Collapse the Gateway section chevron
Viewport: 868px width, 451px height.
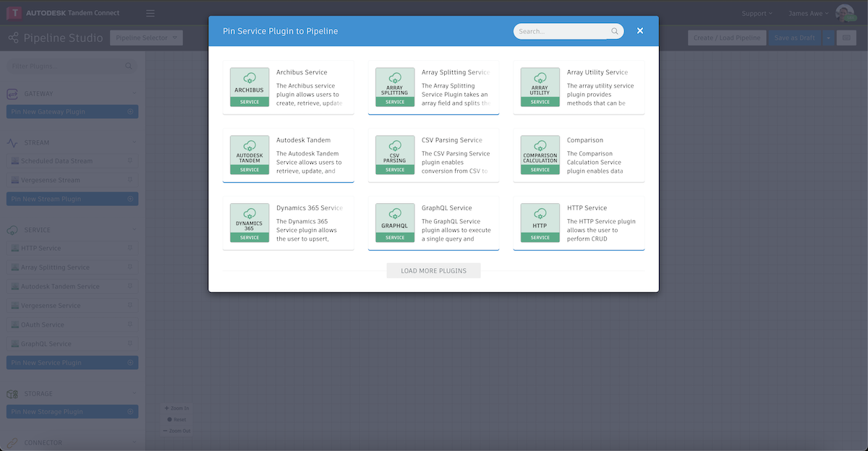[x=135, y=93]
